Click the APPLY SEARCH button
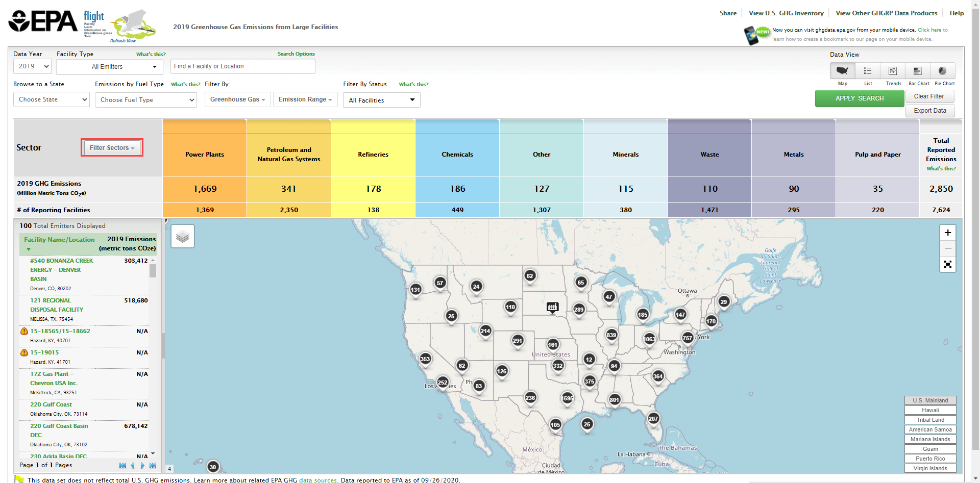The height and width of the screenshot is (483, 980). [860, 98]
